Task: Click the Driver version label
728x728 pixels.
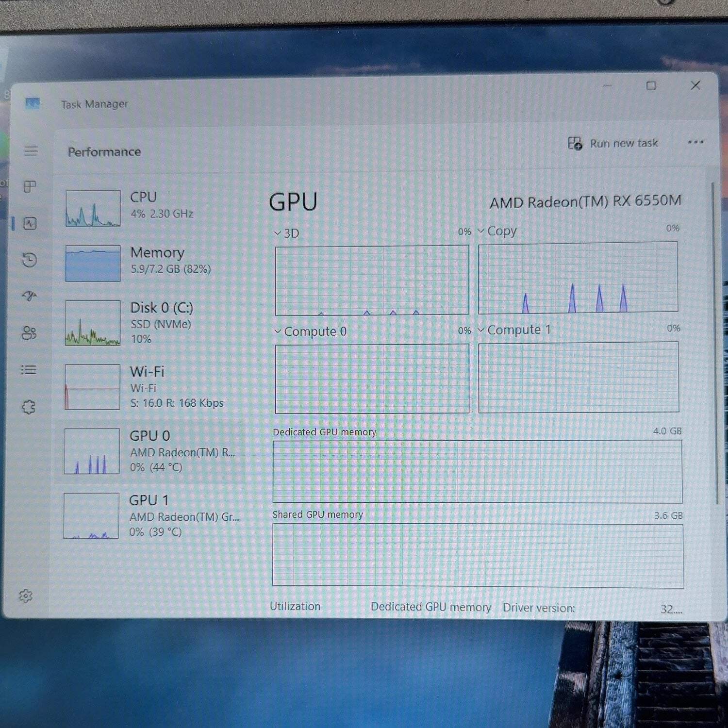Action: pos(539,608)
